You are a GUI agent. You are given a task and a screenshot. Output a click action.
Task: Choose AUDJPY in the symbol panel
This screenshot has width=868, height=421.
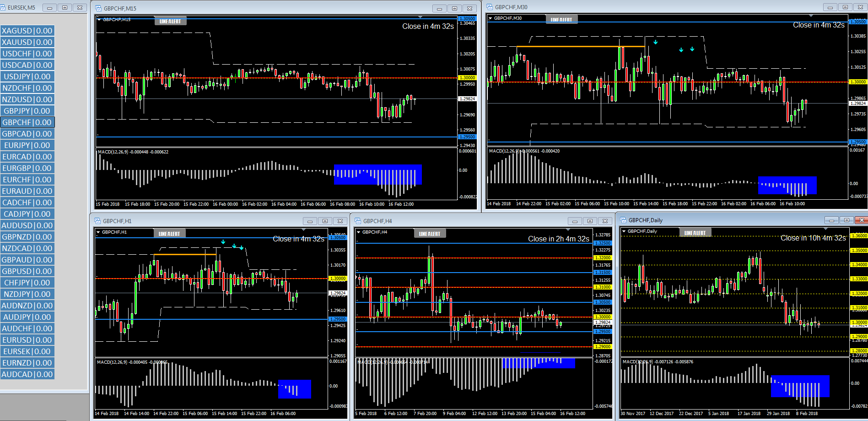[x=27, y=317]
